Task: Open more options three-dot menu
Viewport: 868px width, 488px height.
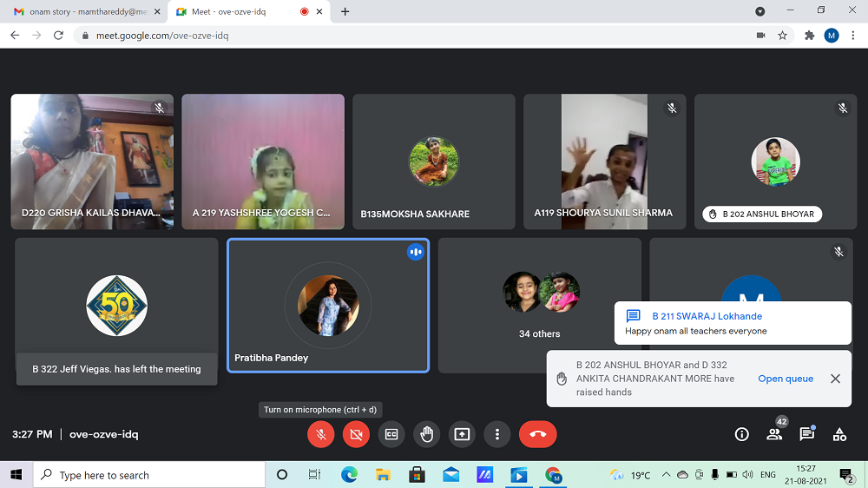Action: (x=496, y=434)
